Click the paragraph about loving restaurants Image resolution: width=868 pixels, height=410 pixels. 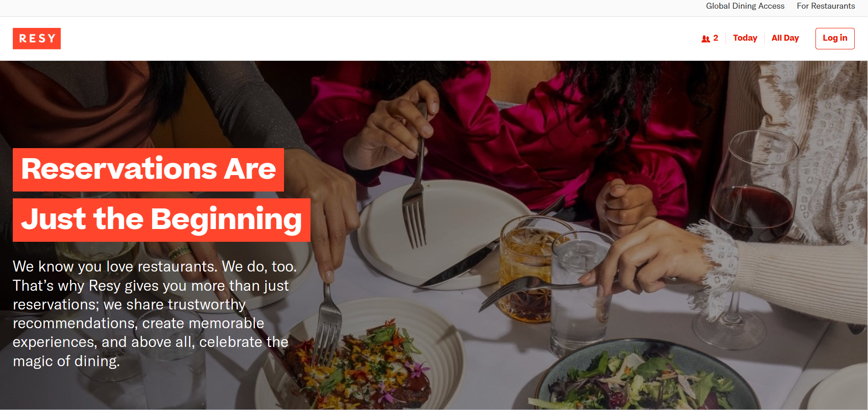(155, 314)
